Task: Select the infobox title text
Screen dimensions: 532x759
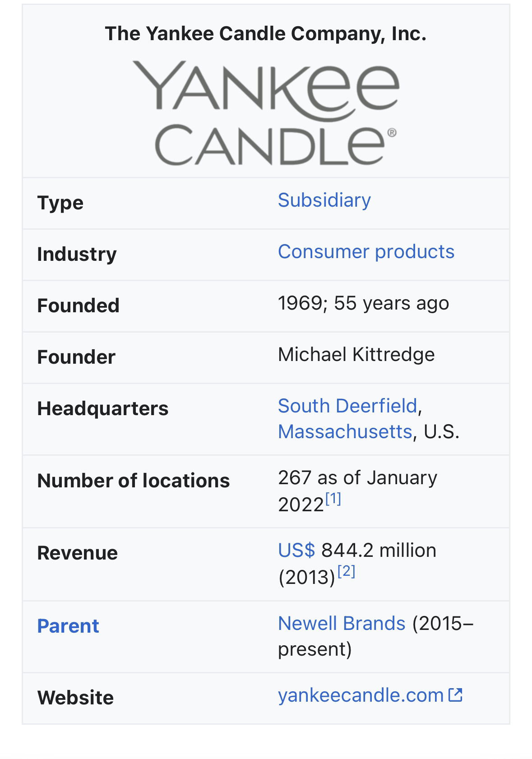Action: point(266,34)
